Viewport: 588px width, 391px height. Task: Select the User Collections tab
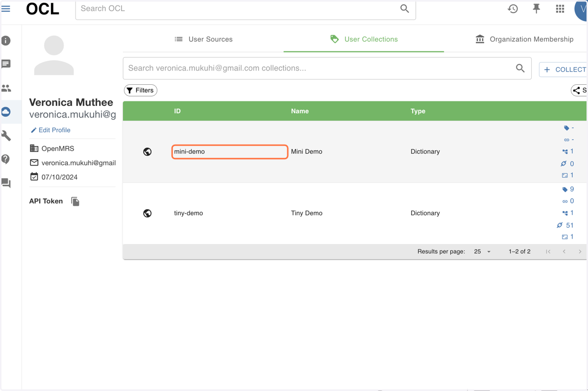click(x=364, y=39)
